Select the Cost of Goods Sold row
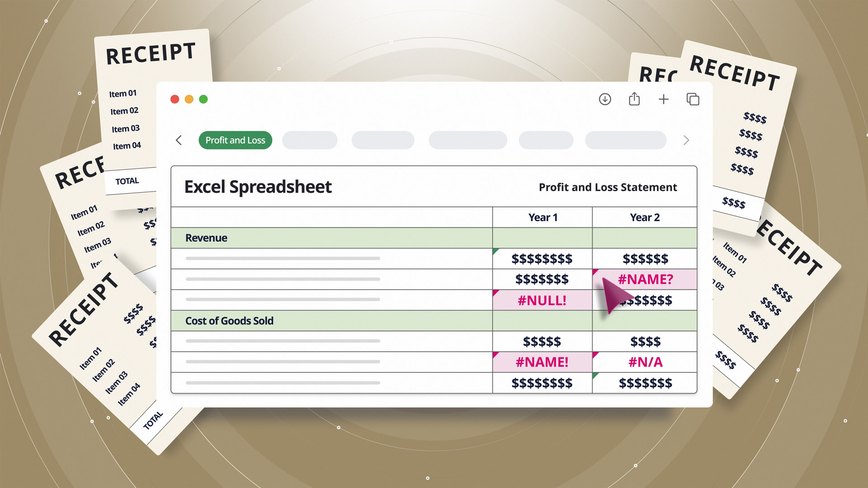The width and height of the screenshot is (868, 488). tap(229, 321)
